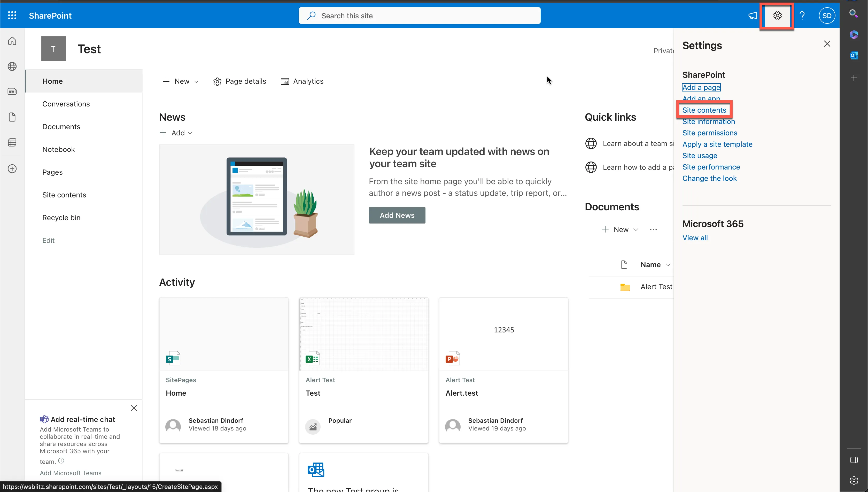Open the Site contents settings link

tap(704, 110)
